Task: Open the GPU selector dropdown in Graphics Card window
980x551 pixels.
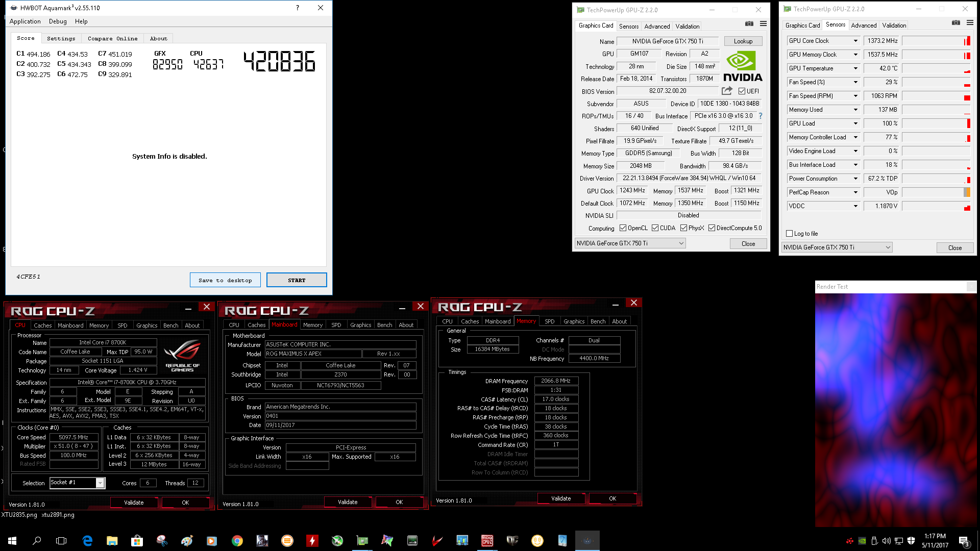Action: pos(630,243)
